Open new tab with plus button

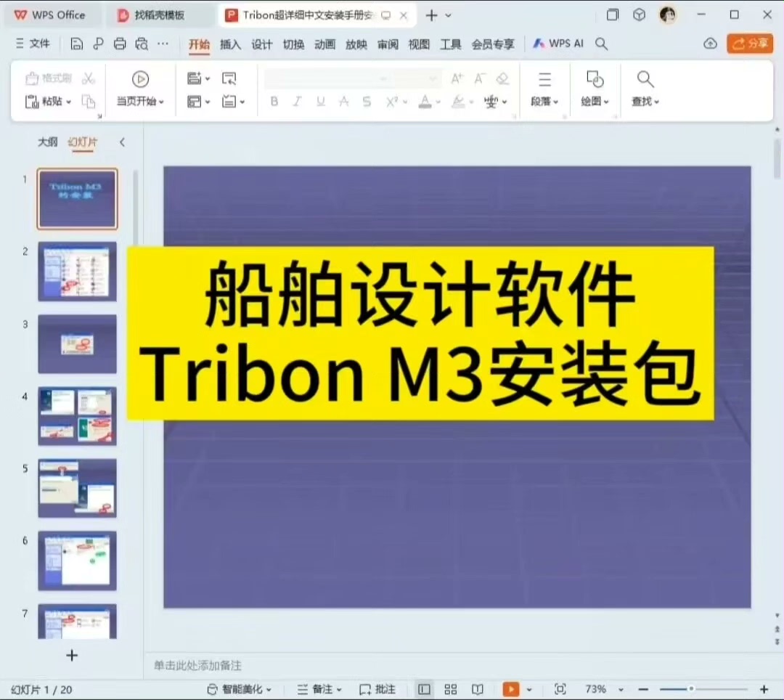tap(431, 15)
